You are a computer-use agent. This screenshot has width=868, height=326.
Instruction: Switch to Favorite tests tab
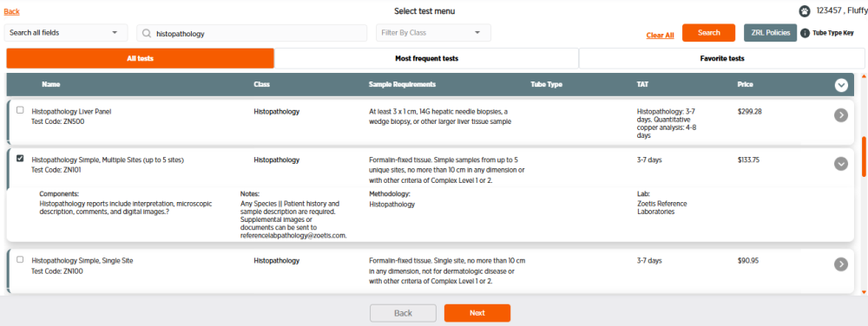click(722, 58)
